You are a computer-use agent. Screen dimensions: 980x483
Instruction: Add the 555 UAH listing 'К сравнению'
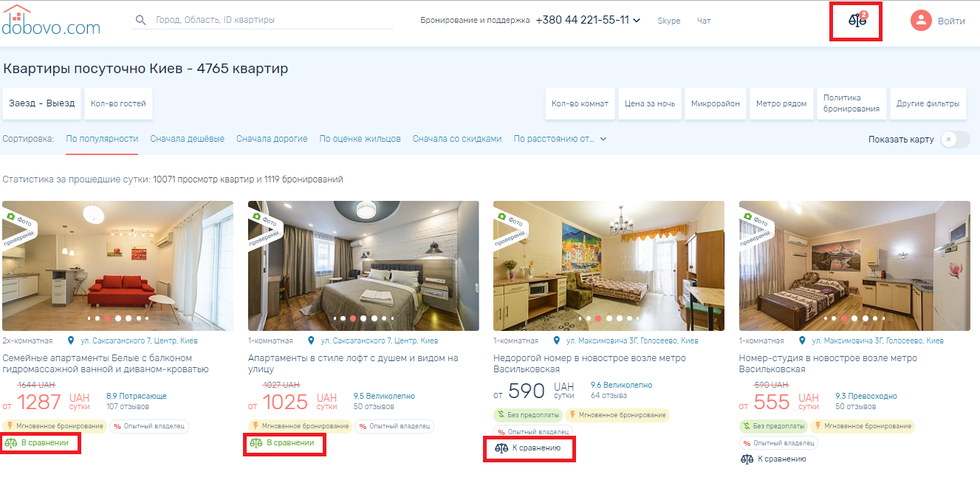click(773, 459)
